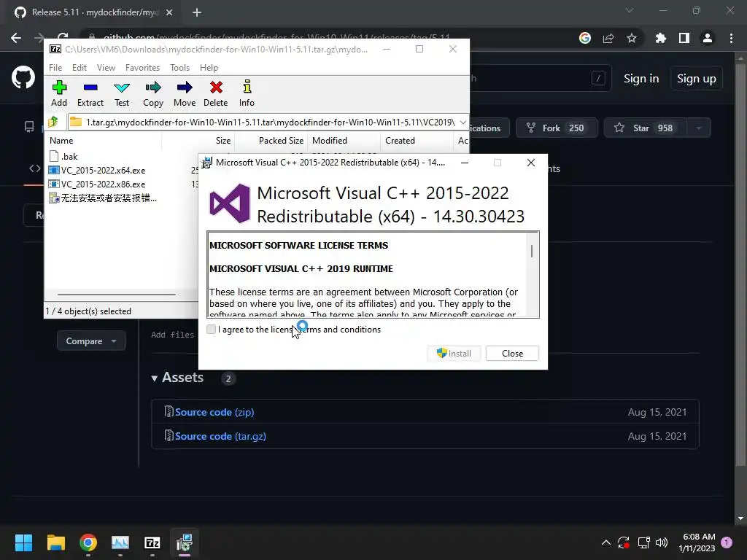
Task: Show hidden system tray icons
Action: click(x=606, y=542)
